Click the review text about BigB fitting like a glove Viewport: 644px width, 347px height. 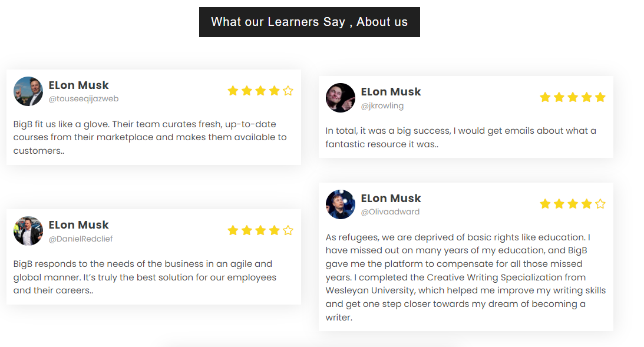pos(150,137)
